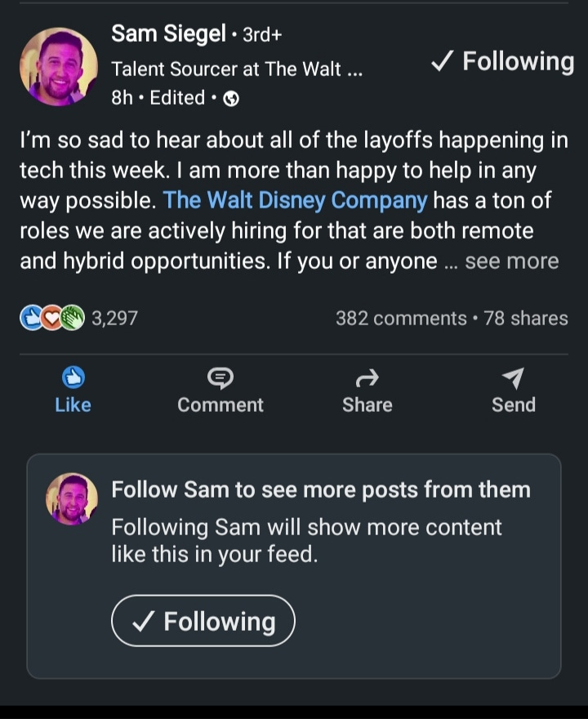The width and height of the screenshot is (588, 719).
Task: Toggle Following at top right of post
Action: 503,62
